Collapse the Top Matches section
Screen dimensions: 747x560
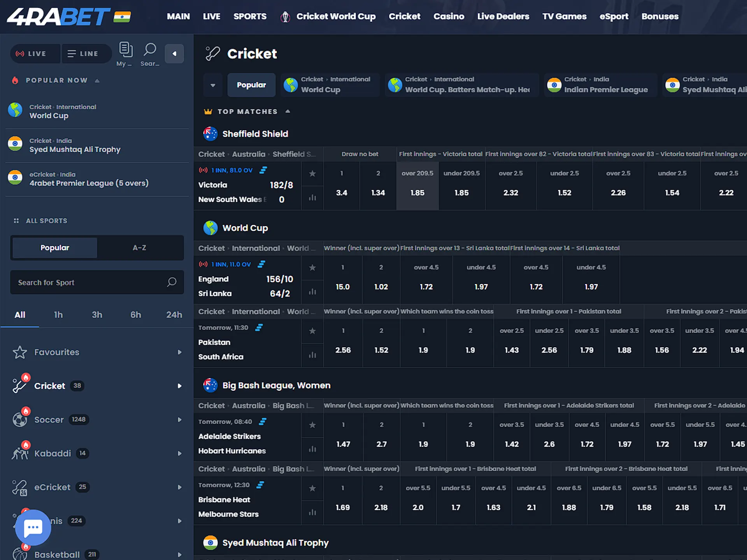click(x=288, y=112)
